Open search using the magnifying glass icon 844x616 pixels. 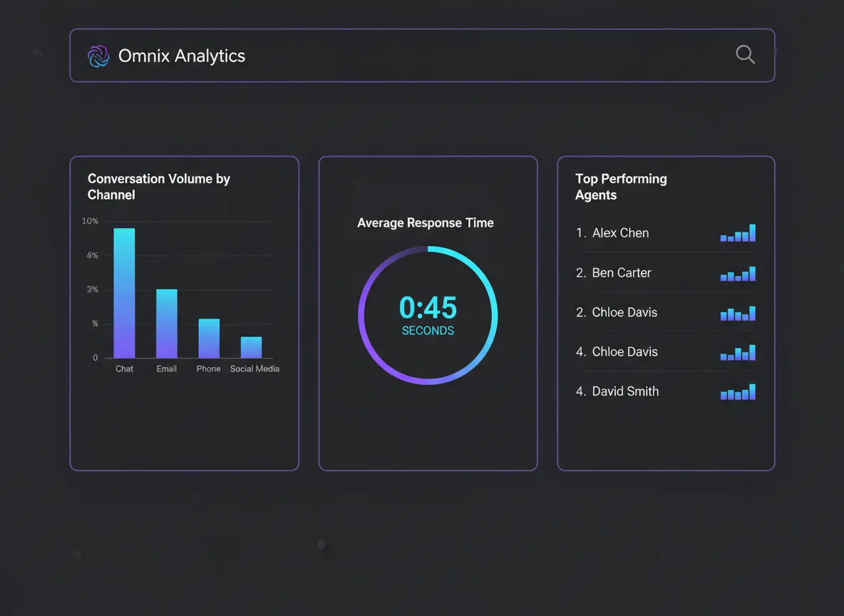[x=745, y=54]
